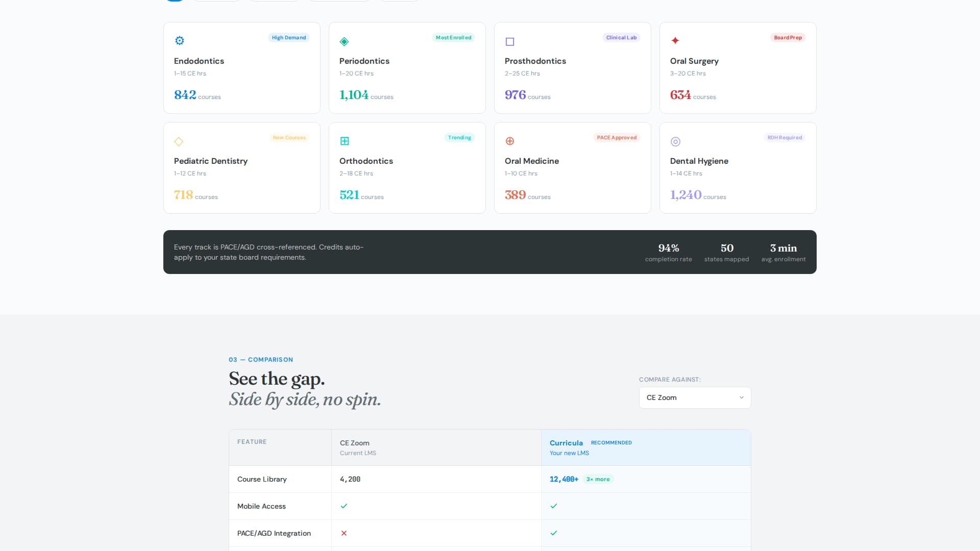Open the Oral Medicine track title
Viewport: 980px width, 551px height.
(532, 161)
